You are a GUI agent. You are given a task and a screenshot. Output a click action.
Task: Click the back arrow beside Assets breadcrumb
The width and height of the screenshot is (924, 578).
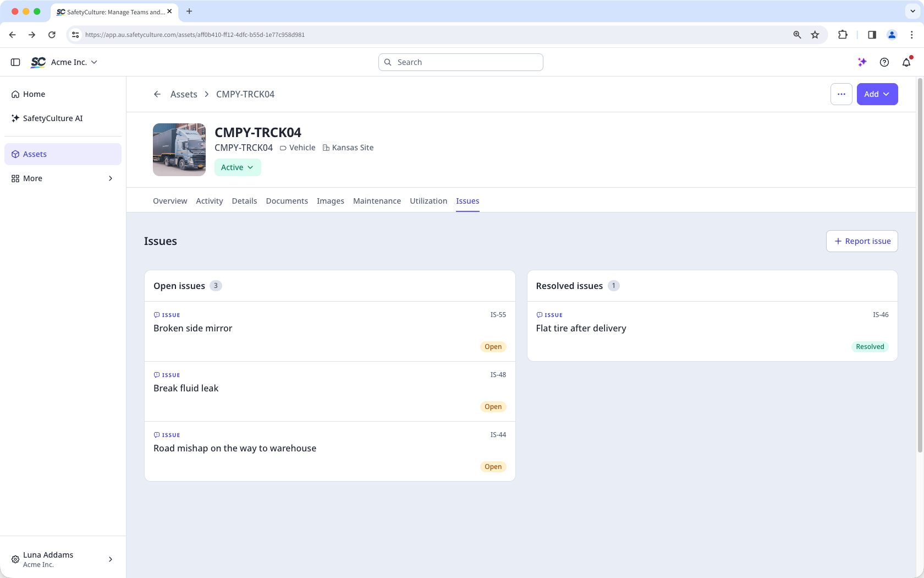[x=157, y=94]
